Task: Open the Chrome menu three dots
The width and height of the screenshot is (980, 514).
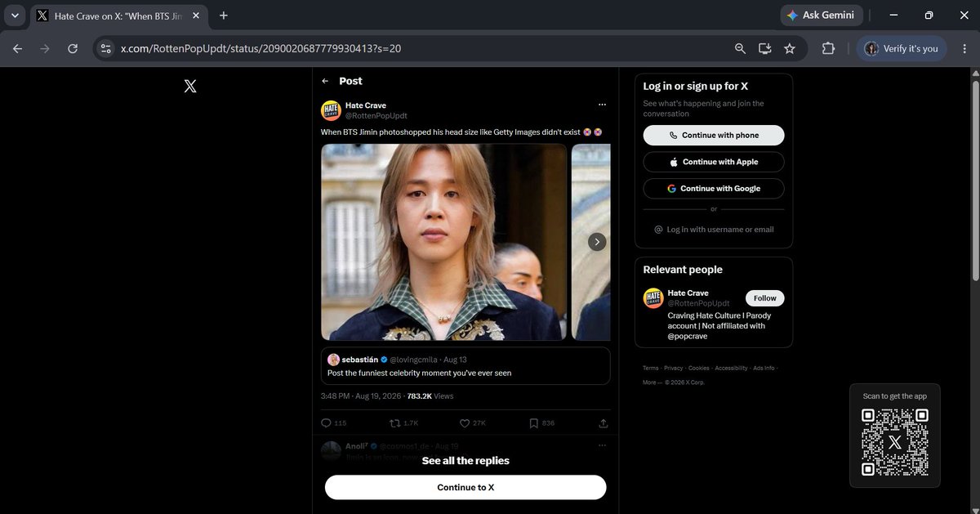Action: point(963,49)
